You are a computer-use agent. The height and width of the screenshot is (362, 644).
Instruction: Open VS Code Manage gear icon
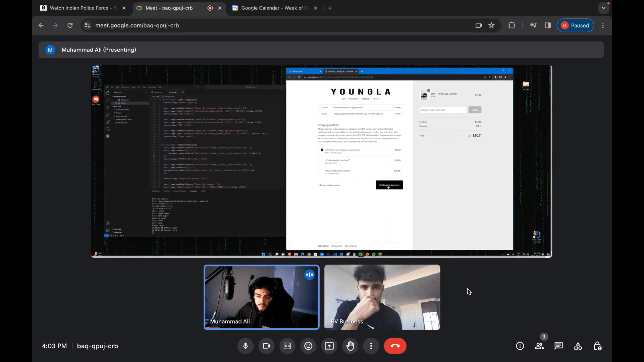(108, 230)
